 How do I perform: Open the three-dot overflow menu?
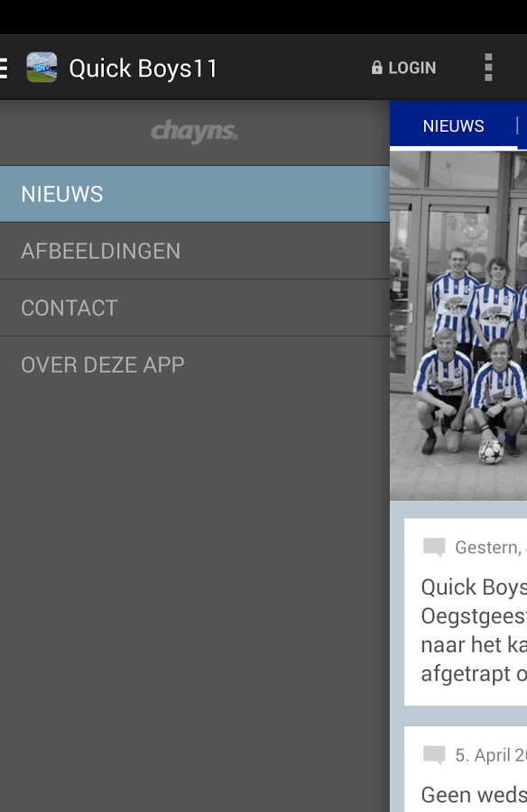coord(488,68)
